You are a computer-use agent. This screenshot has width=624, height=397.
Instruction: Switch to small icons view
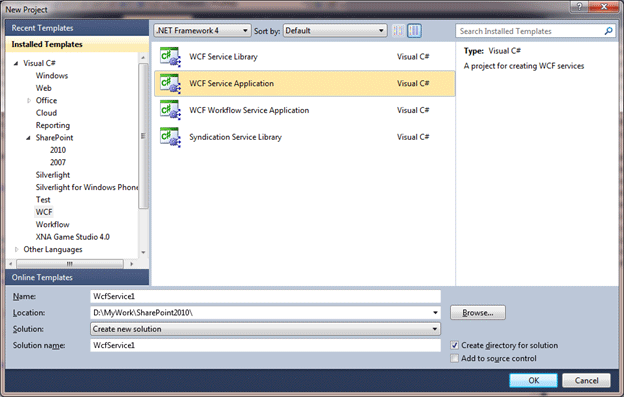click(398, 31)
